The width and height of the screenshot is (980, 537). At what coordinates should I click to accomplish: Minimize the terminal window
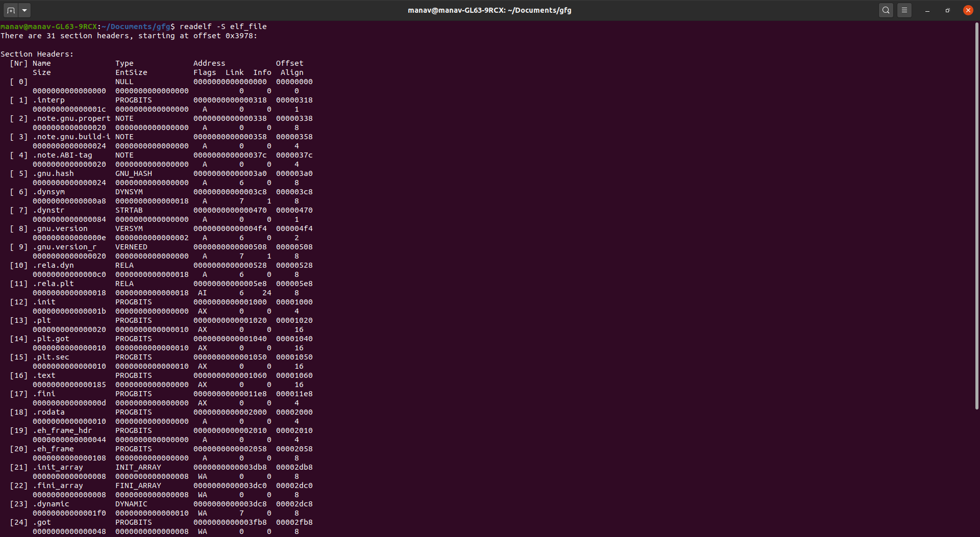(x=927, y=10)
